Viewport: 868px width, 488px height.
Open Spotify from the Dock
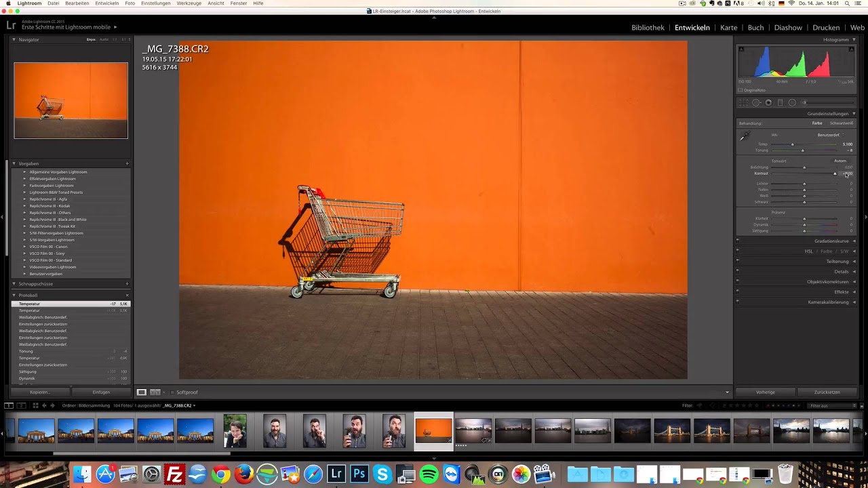click(429, 474)
